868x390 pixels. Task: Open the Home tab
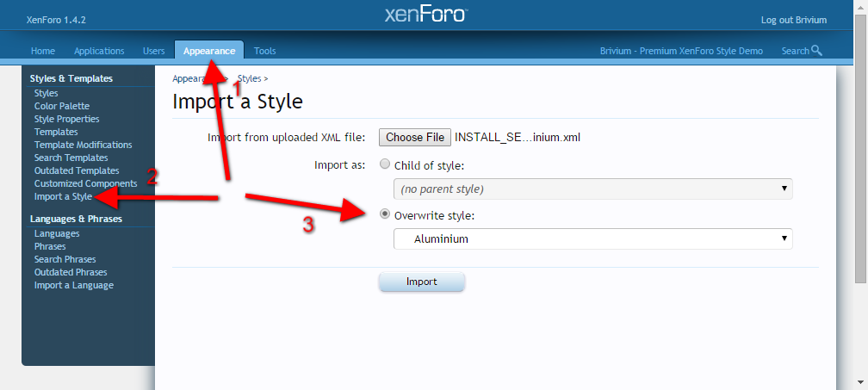[43, 51]
